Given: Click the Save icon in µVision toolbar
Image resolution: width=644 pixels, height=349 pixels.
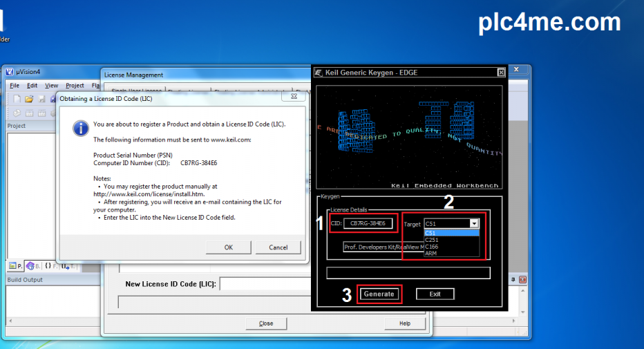Looking at the screenshot, I should coord(41,99).
